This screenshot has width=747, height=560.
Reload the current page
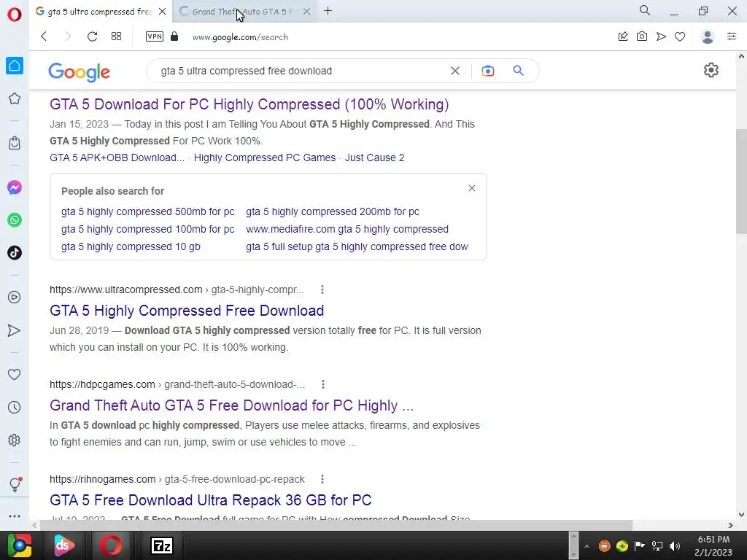coord(92,36)
